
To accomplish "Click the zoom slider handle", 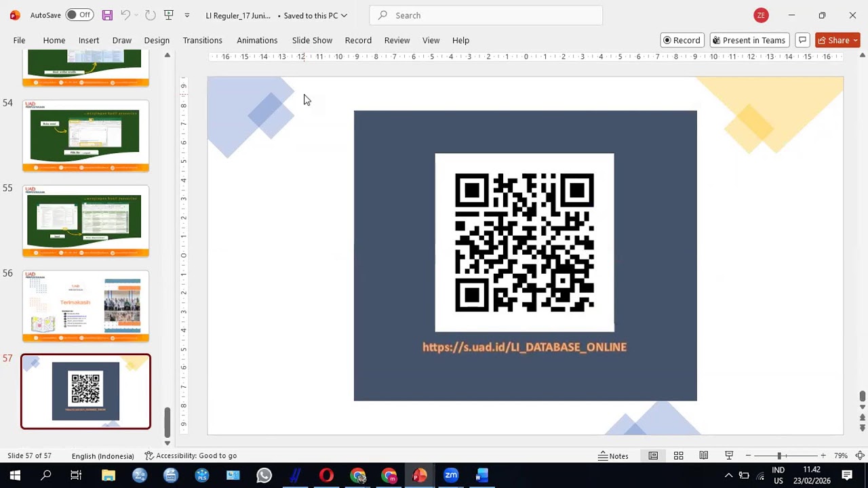I will tap(779, 455).
